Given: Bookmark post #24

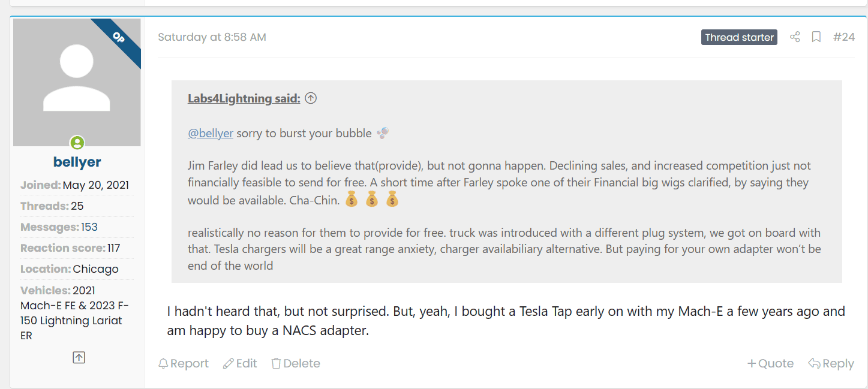Looking at the screenshot, I should point(816,37).
